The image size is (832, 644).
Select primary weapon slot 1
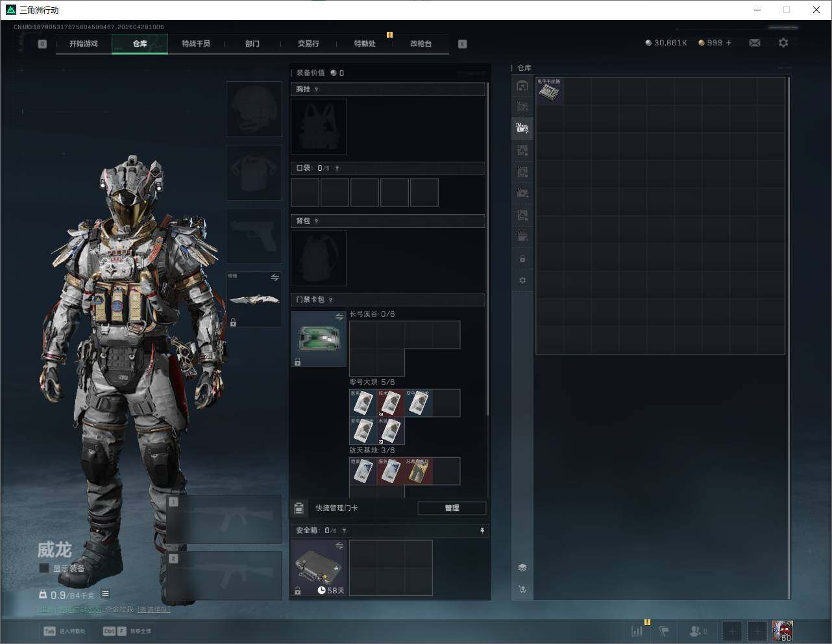225,519
